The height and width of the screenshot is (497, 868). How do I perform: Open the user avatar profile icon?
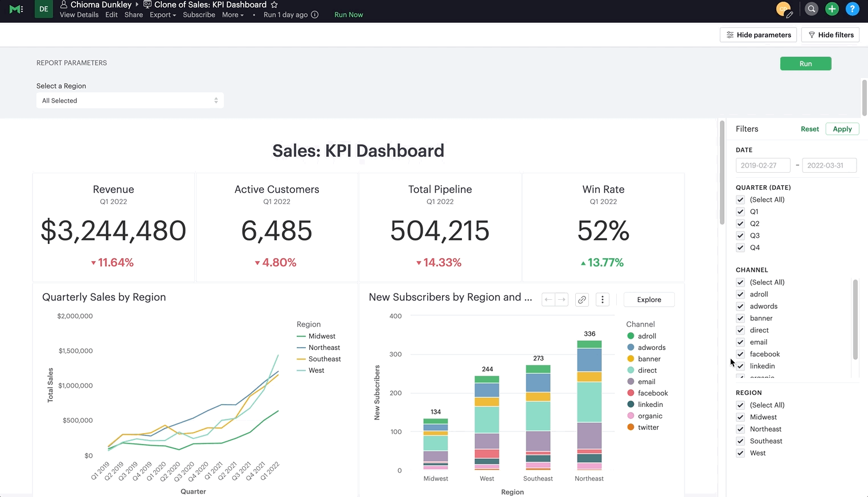coord(784,9)
